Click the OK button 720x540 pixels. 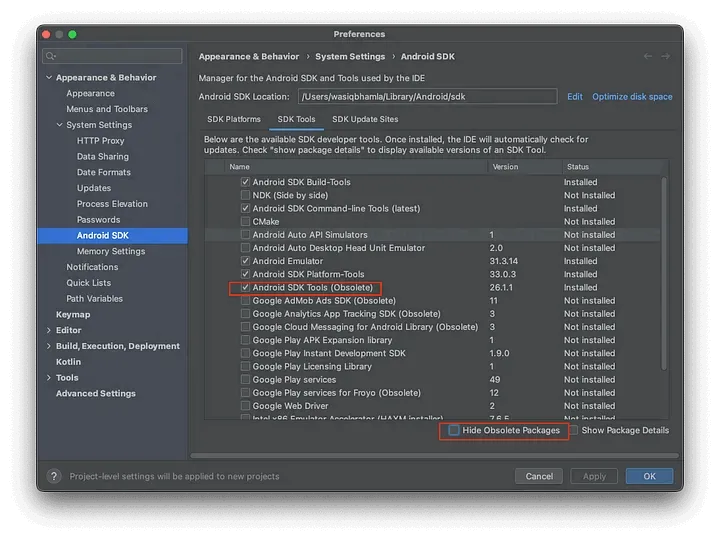click(x=649, y=476)
